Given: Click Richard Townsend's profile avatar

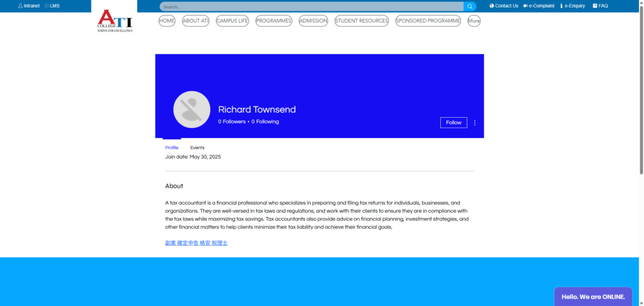Looking at the screenshot, I should pyautogui.click(x=191, y=110).
